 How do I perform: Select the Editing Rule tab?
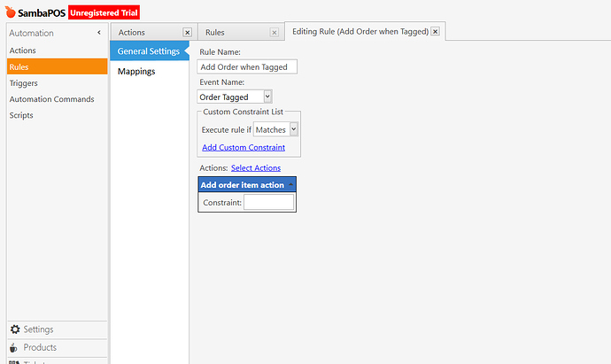pos(360,32)
